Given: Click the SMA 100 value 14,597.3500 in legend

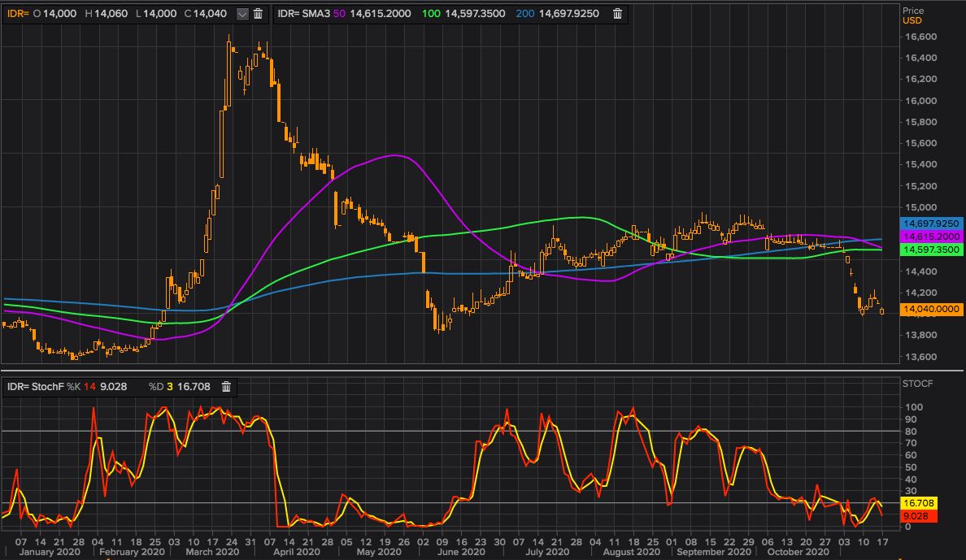Looking at the screenshot, I should click(x=475, y=14).
